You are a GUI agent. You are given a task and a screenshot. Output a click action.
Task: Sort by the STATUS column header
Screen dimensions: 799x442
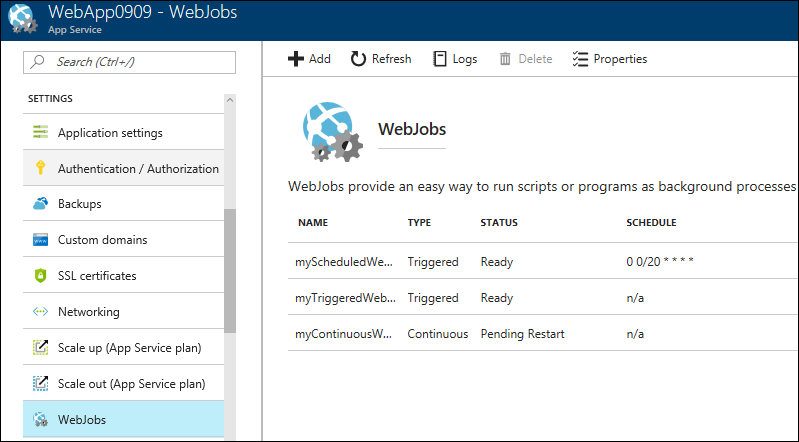pyautogui.click(x=501, y=222)
